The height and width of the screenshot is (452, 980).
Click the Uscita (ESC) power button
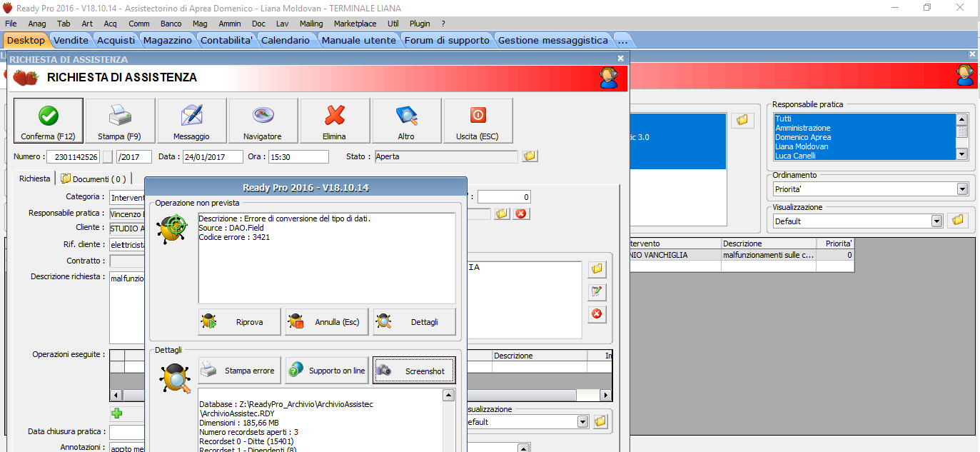tap(478, 121)
